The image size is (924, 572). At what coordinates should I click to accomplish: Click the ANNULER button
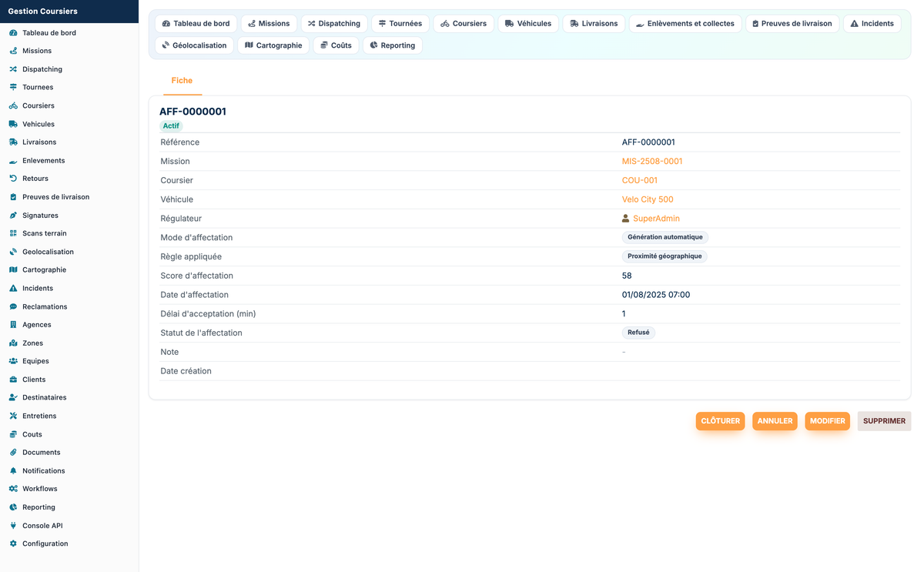[x=775, y=421]
